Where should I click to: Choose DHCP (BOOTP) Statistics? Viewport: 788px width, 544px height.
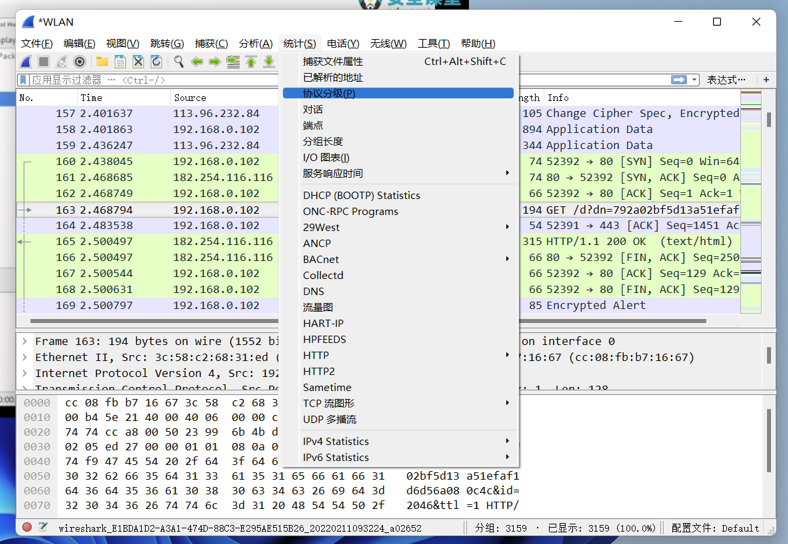(399, 196)
